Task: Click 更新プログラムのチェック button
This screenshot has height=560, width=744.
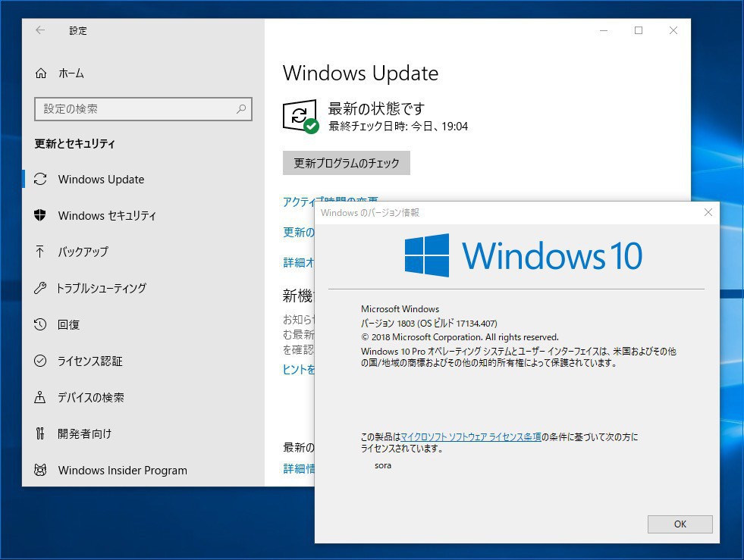Action: 347,163
